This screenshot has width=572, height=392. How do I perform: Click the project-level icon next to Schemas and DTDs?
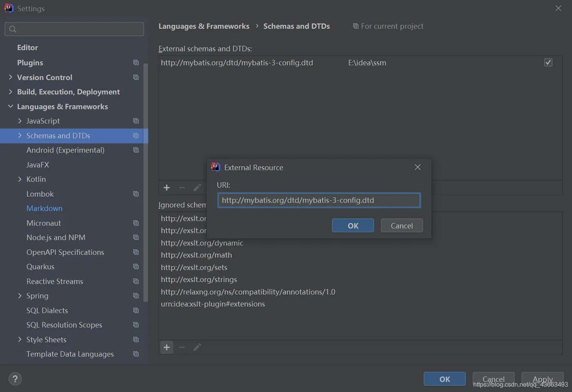click(x=136, y=136)
